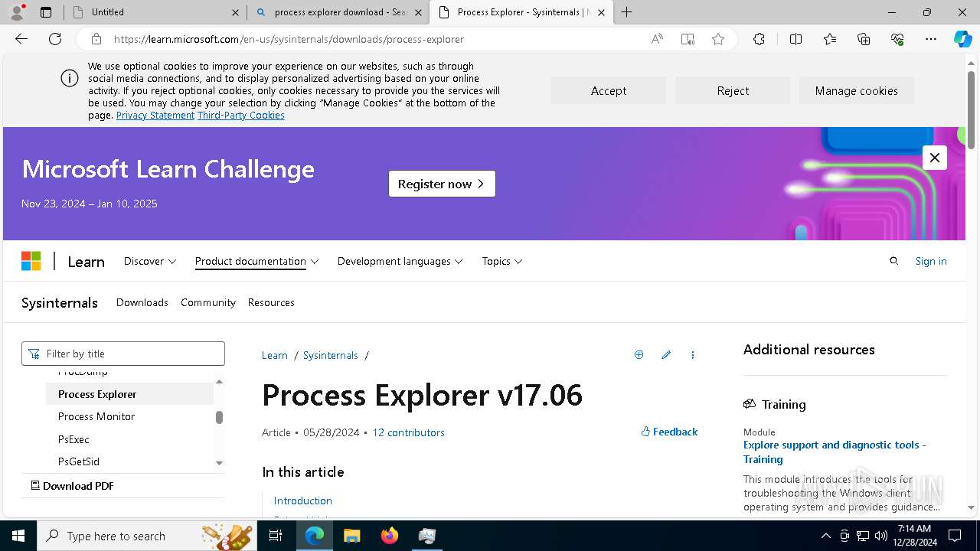Click Learn breadcrumb link

coord(275,355)
